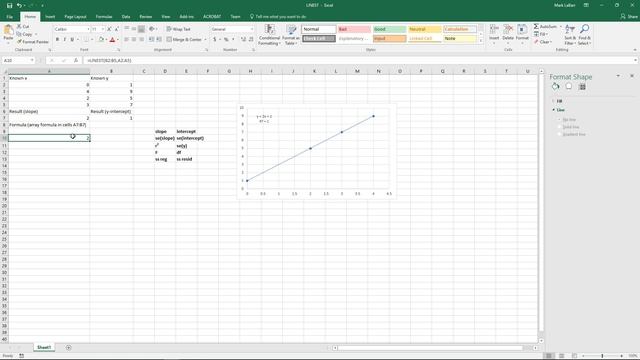Click the Save icon in quick access toolbar
The height and width of the screenshot is (360, 640).
tap(9, 5)
